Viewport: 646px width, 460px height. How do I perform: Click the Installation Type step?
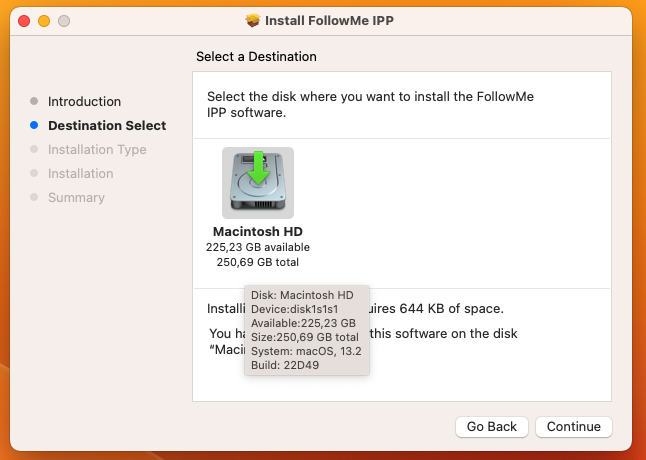97,149
